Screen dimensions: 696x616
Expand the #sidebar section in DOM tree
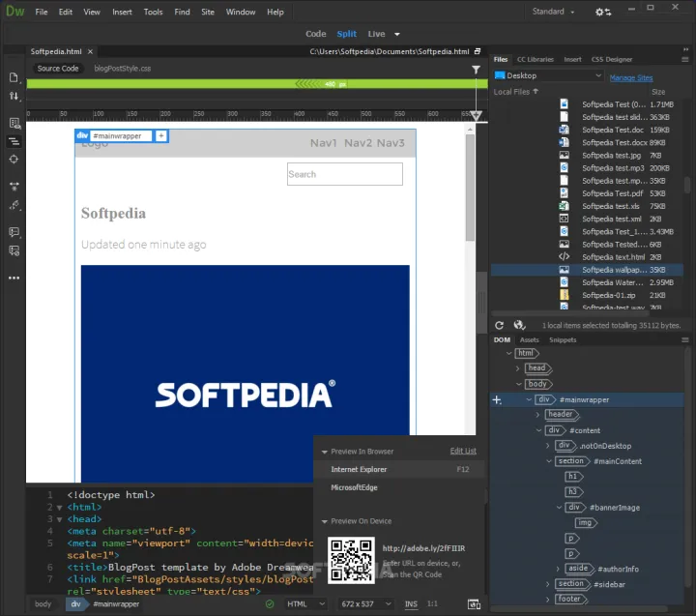pos(549,584)
